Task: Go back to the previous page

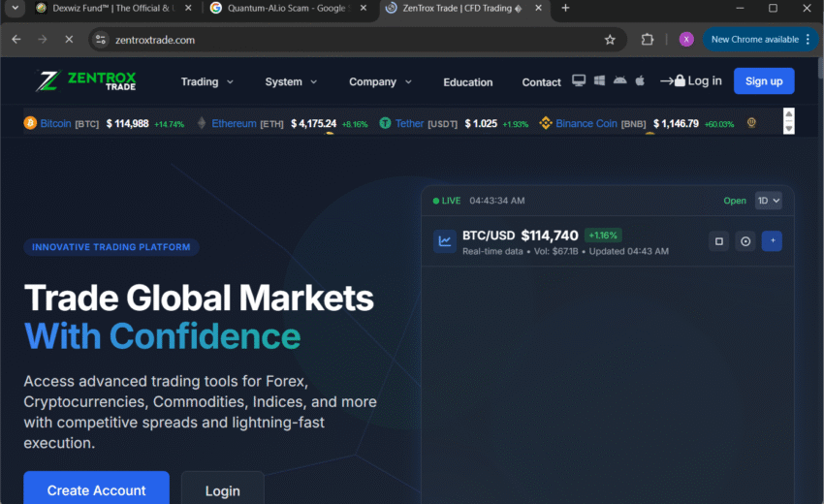Action: (x=16, y=40)
